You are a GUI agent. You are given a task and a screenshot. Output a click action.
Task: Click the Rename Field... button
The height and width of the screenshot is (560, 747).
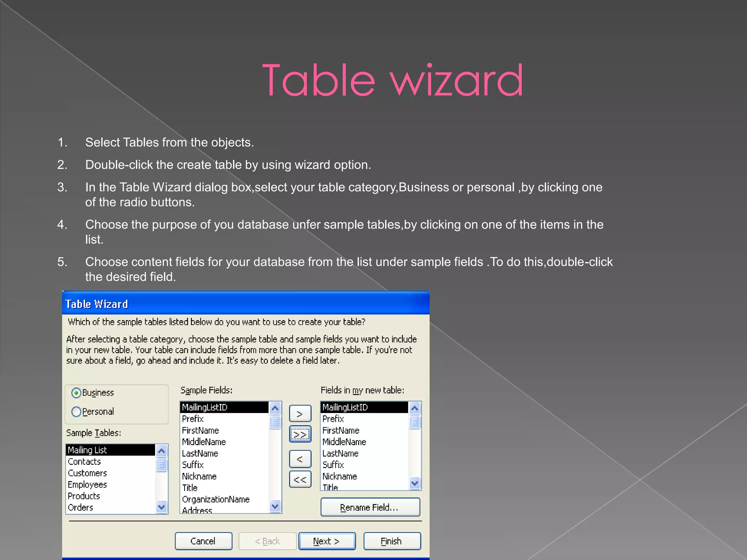point(370,507)
